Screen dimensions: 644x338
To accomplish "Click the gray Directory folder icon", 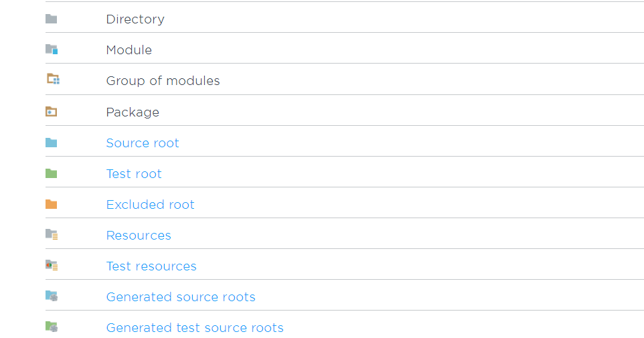I will (52, 19).
